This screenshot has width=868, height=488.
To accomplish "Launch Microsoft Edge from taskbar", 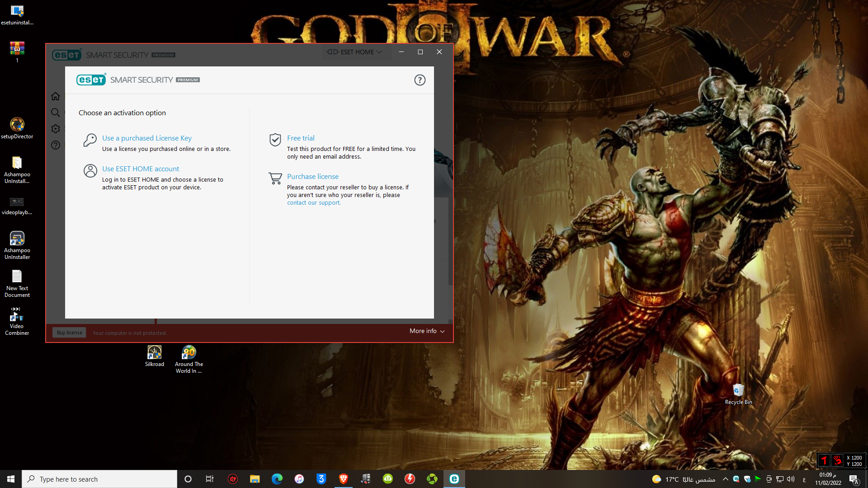I will coord(277,479).
